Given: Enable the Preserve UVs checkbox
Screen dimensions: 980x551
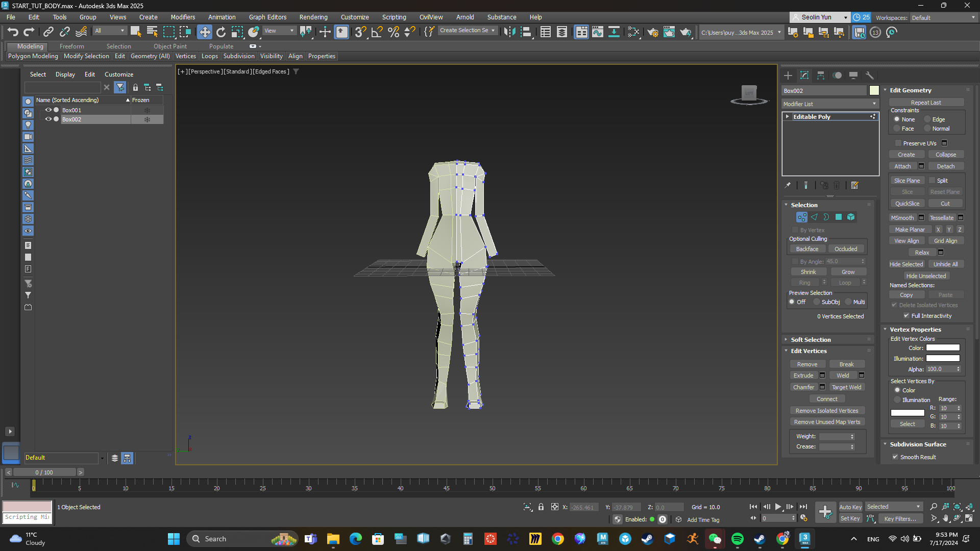Looking at the screenshot, I should coord(898,143).
